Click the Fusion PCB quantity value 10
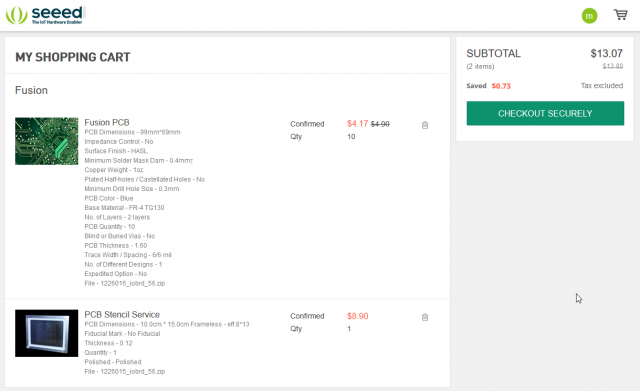Image resolution: width=640 pixels, height=391 pixels. tap(351, 137)
